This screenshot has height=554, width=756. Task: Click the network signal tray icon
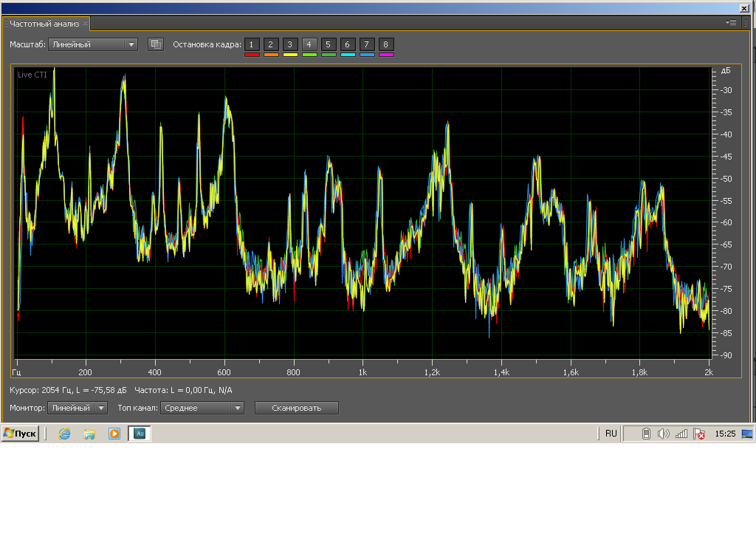681,434
